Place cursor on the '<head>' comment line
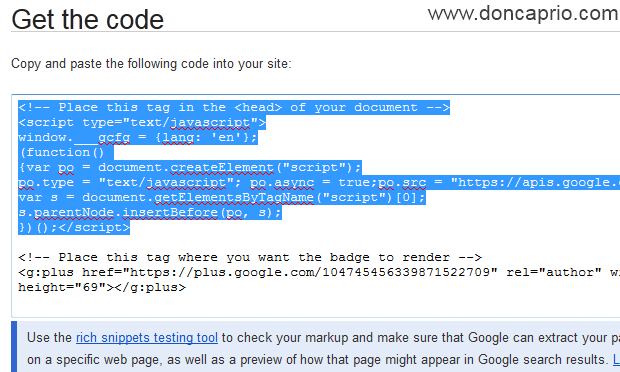Viewport: 620px width, 372px height. [x=234, y=108]
